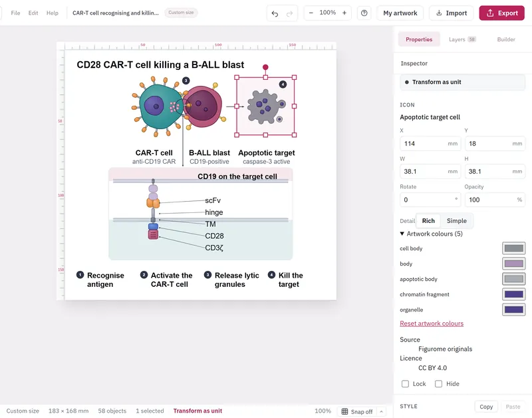532x418 pixels.
Task: Enable the Lock checkbox
Action: 405,383
